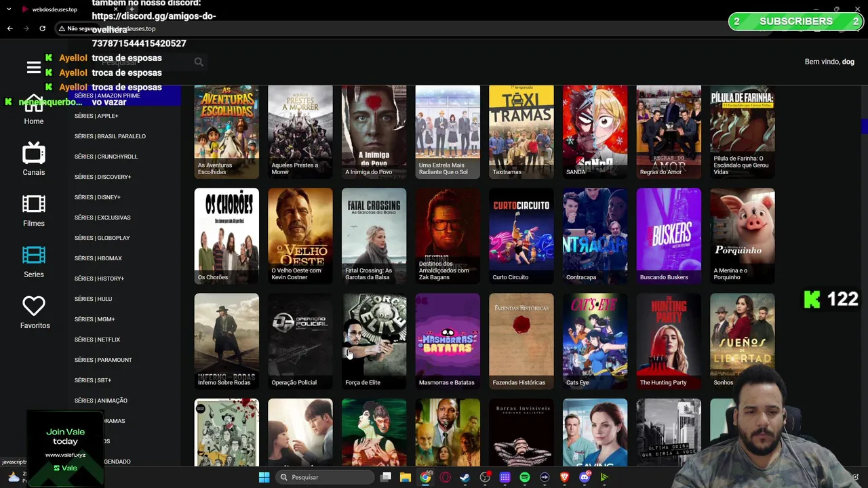This screenshot has height=488, width=868.
Task: Click the Windows taskbar search box
Action: (x=325, y=477)
